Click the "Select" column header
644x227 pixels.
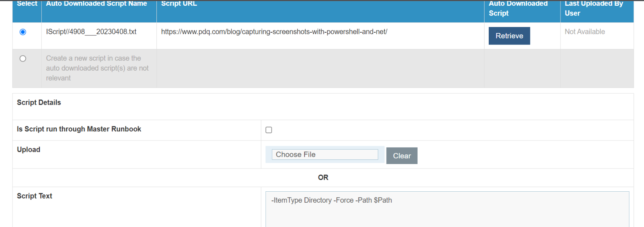pyautogui.click(x=27, y=4)
